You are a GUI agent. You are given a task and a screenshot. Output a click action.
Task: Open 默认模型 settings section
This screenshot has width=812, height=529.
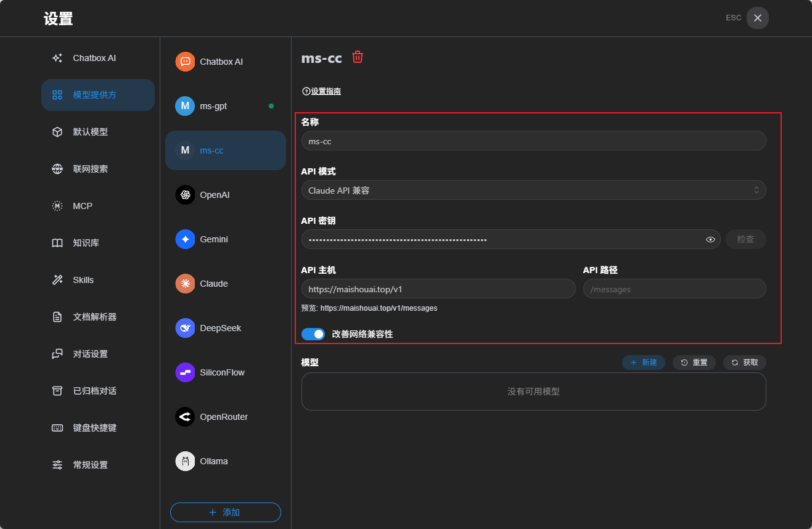pyautogui.click(x=98, y=132)
